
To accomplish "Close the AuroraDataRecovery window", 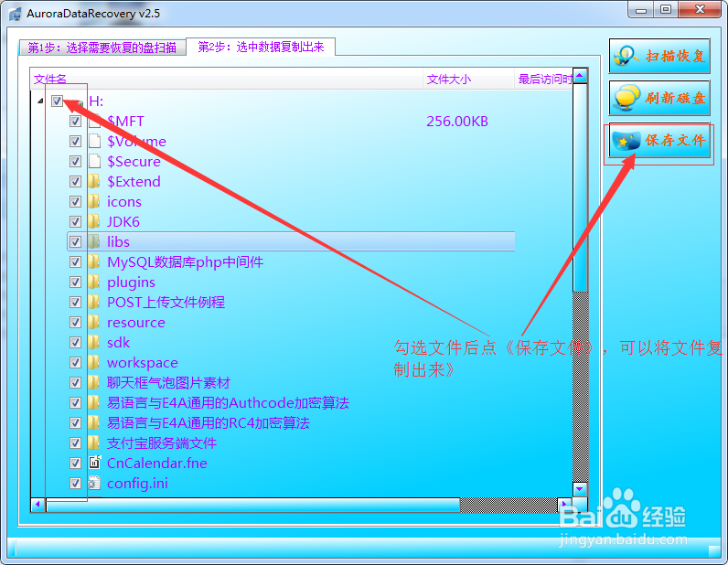I will pos(701,10).
